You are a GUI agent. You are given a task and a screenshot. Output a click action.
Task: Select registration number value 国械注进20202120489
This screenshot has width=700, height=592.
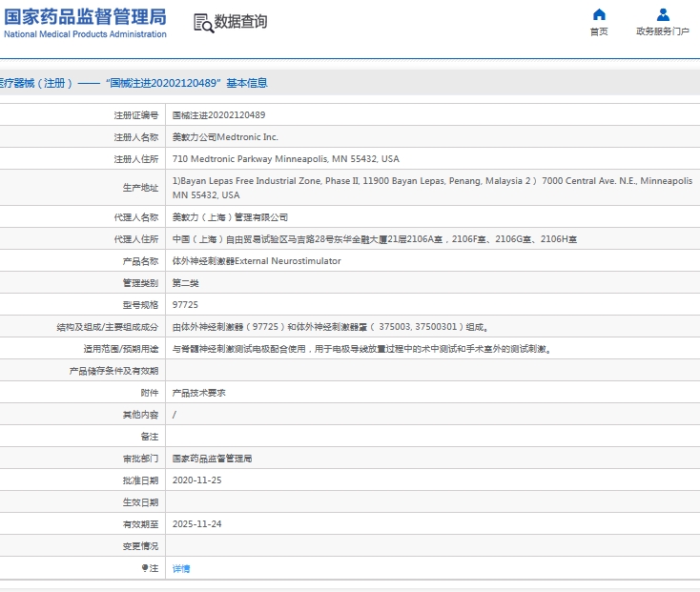[x=218, y=115]
